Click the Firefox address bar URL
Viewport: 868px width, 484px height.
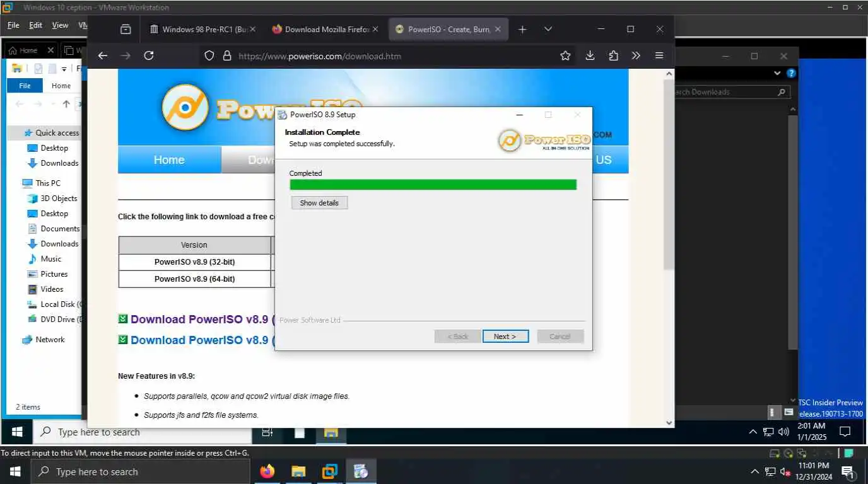pos(320,56)
